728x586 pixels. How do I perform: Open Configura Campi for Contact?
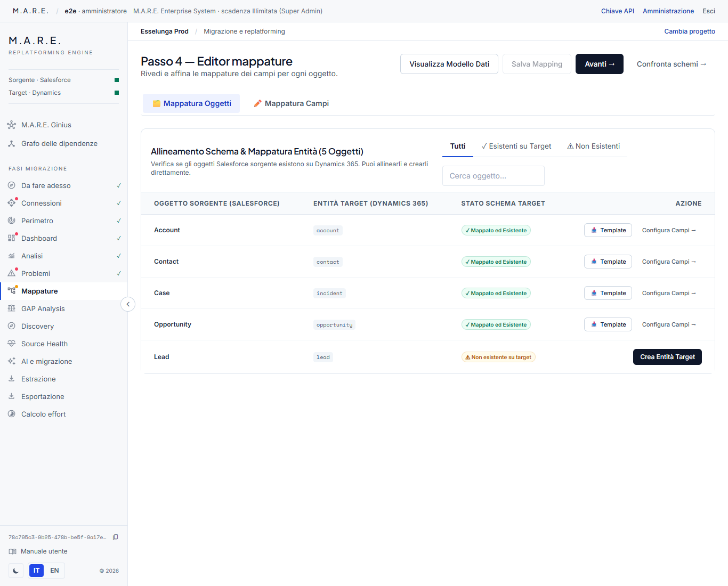(669, 262)
